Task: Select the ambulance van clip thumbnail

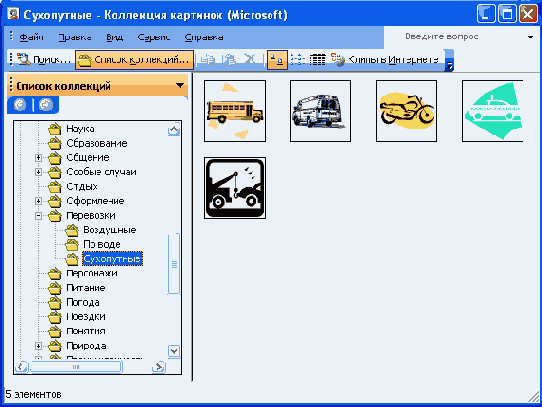Action: 320,111
